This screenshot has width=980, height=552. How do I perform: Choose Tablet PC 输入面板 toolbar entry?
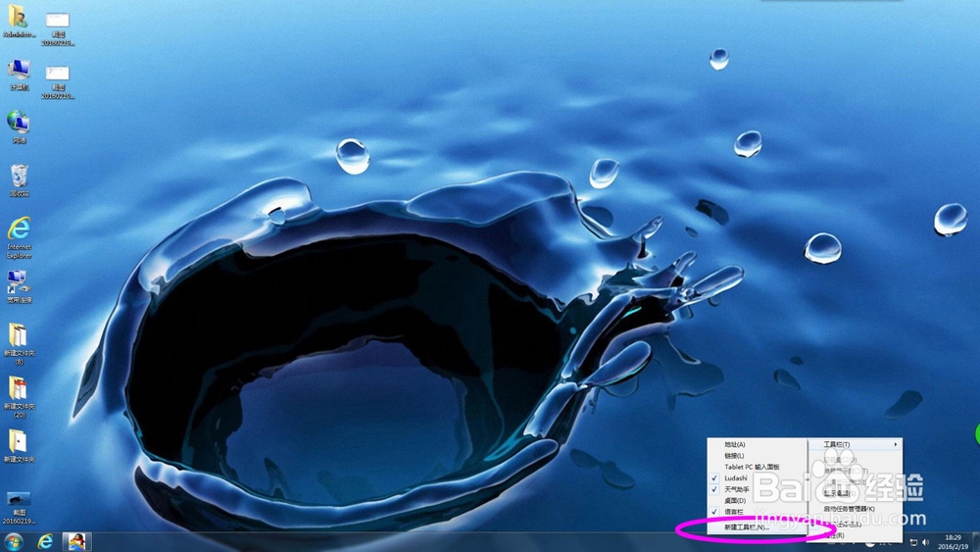click(x=757, y=467)
